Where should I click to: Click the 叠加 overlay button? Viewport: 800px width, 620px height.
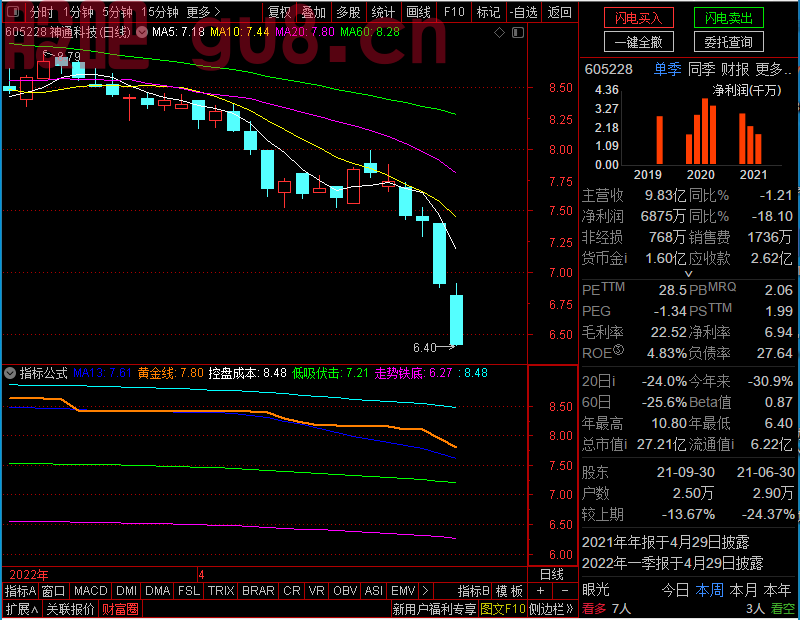tap(313, 12)
